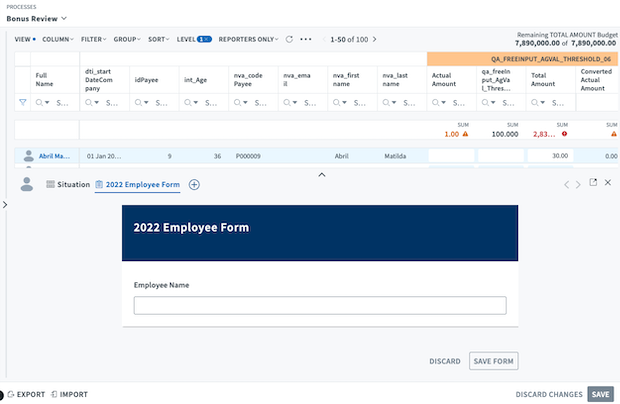Screen dimensions: 620x404
Task: Click the Employee Name input field
Action: (320, 306)
